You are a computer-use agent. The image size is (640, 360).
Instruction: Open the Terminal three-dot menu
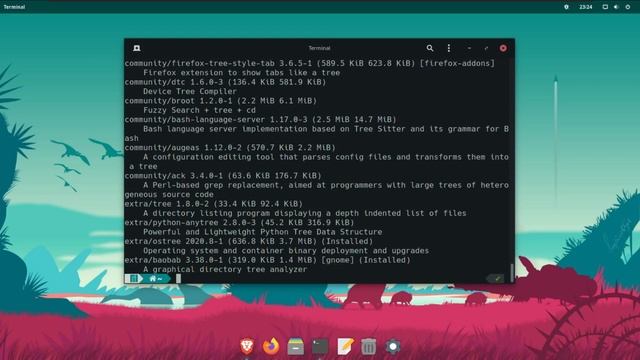click(449, 48)
